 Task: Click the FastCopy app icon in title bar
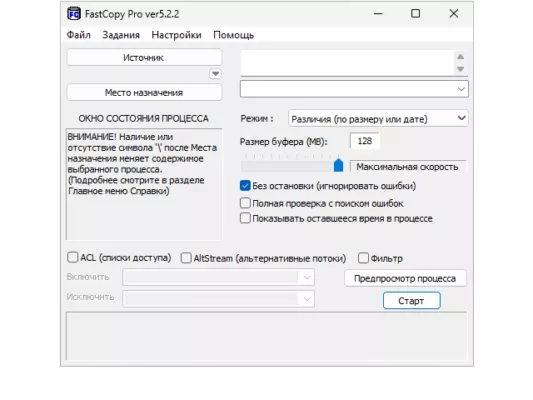(74, 14)
